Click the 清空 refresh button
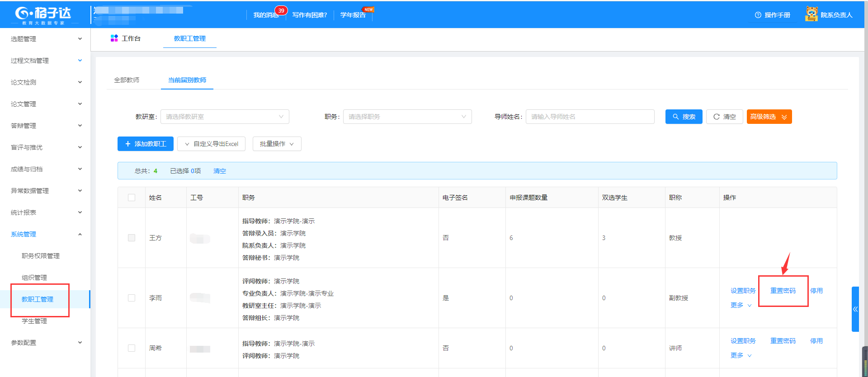Viewport: 868px width, 377px height. tap(724, 117)
